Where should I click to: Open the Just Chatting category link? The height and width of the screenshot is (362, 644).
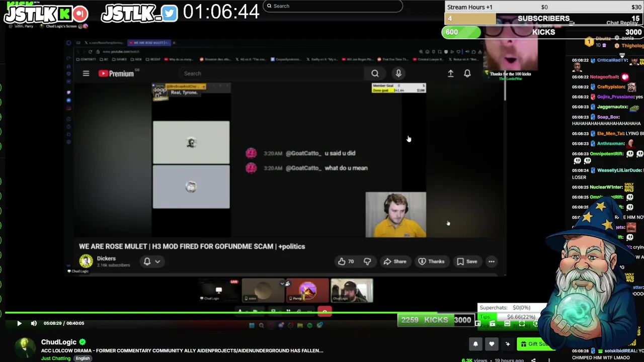point(56,358)
